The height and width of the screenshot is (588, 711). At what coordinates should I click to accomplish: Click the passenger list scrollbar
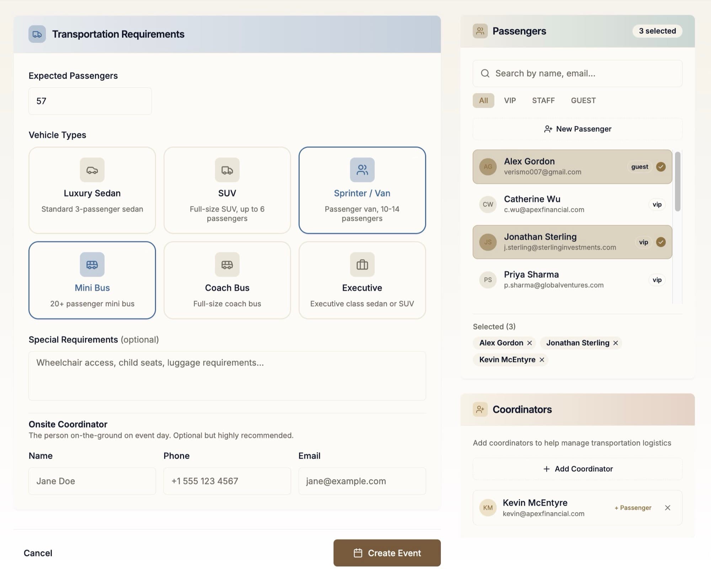click(678, 182)
